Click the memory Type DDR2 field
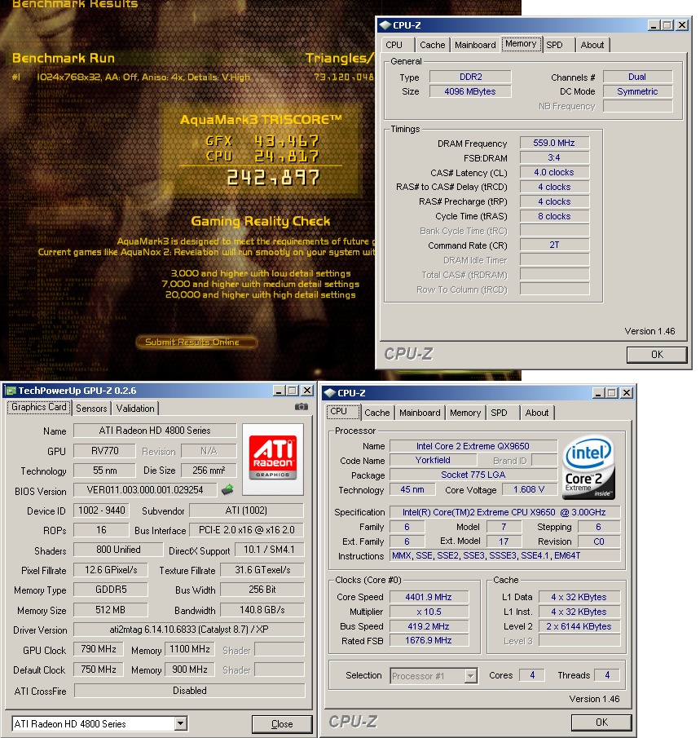 [x=470, y=77]
